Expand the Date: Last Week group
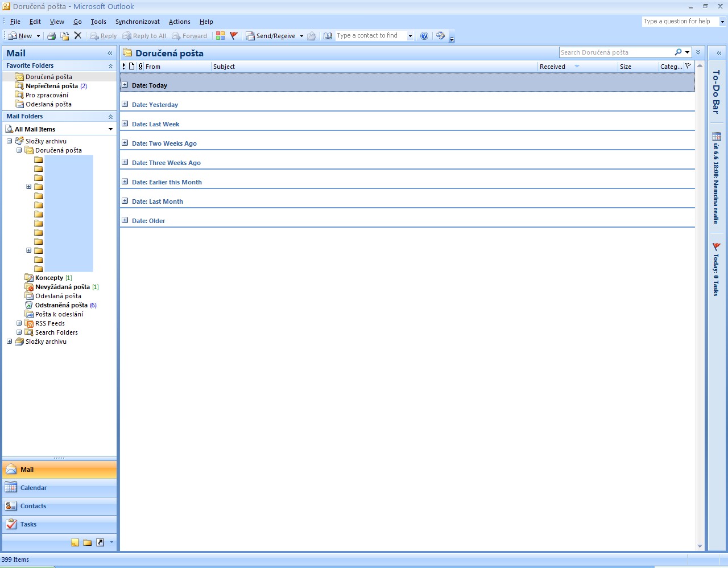The image size is (728, 568). 125,124
